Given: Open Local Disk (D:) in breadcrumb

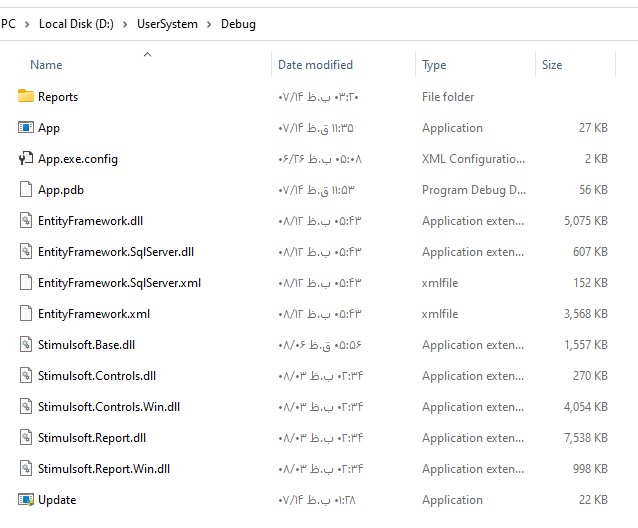Looking at the screenshot, I should click(x=76, y=24).
